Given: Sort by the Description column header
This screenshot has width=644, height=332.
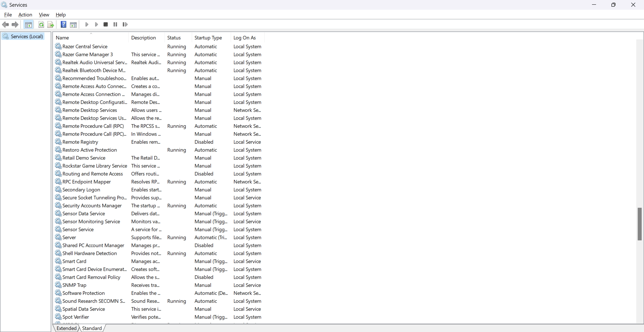Looking at the screenshot, I should (x=147, y=38).
